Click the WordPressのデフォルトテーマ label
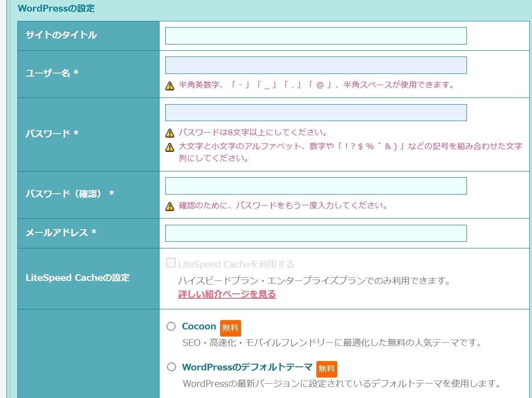Screen dimensions: 532x398 point(247,367)
